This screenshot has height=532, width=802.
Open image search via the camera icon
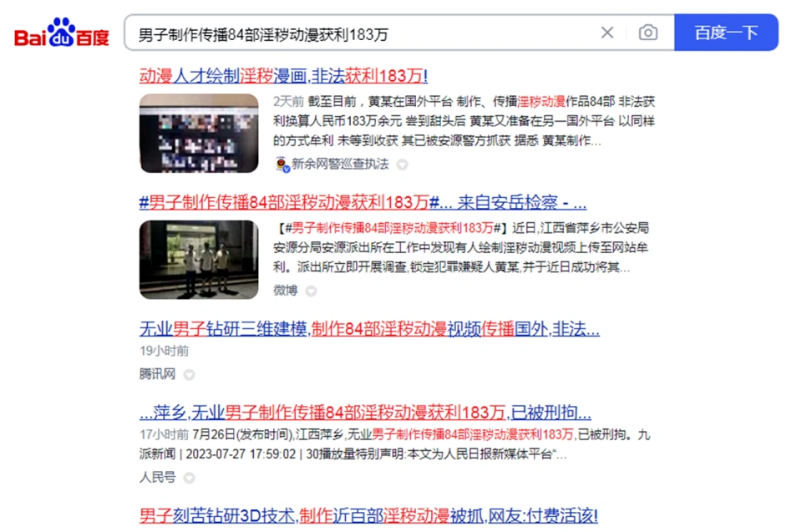coord(647,33)
